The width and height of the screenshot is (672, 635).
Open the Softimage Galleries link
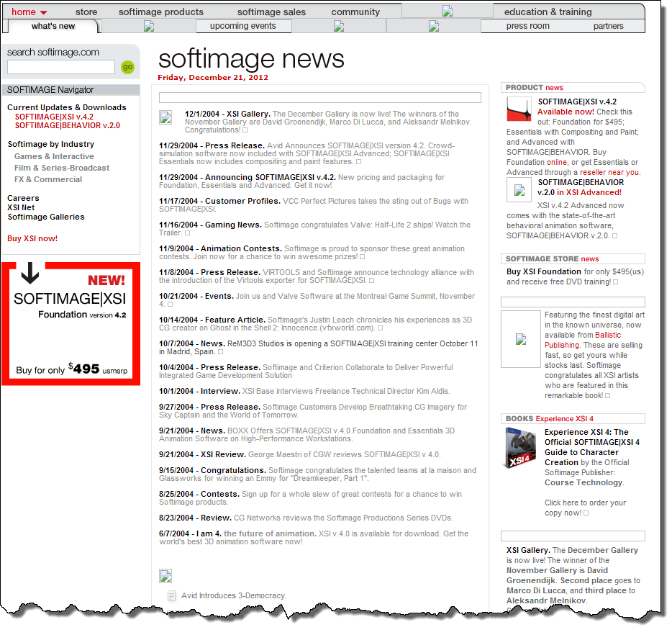pyautogui.click(x=46, y=217)
